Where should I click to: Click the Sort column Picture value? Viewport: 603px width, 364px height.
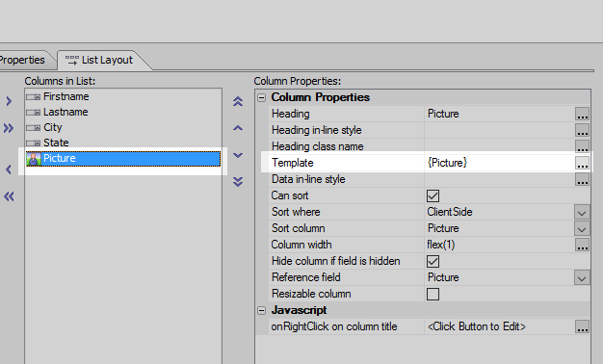point(499,228)
